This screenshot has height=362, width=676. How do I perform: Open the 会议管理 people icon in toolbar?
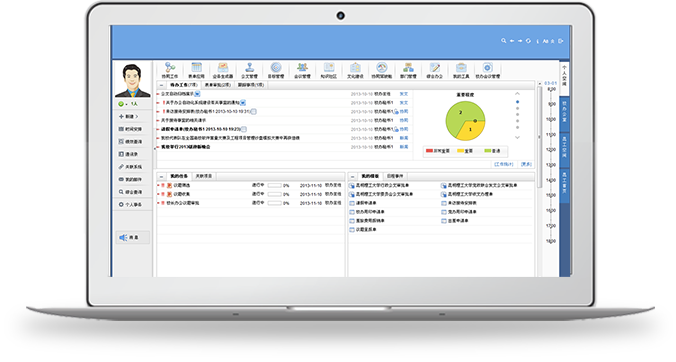coord(302,70)
